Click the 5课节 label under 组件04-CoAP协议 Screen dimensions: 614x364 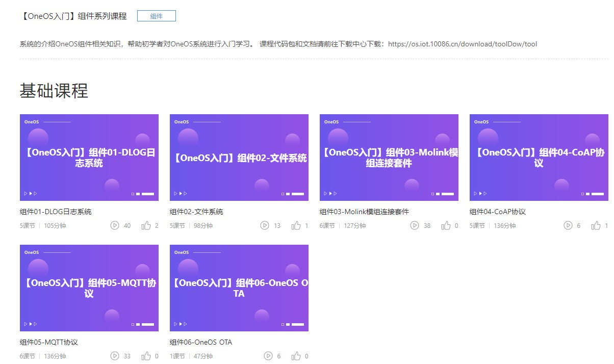click(477, 225)
